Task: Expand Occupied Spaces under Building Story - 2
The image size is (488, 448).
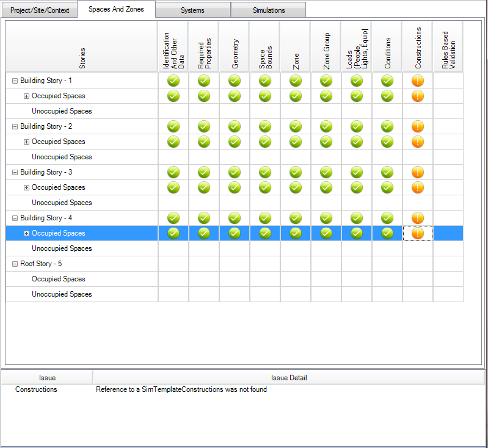Action: pyautogui.click(x=26, y=142)
